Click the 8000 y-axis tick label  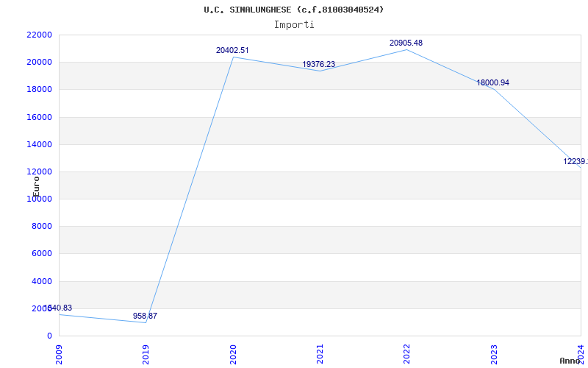[x=41, y=227]
